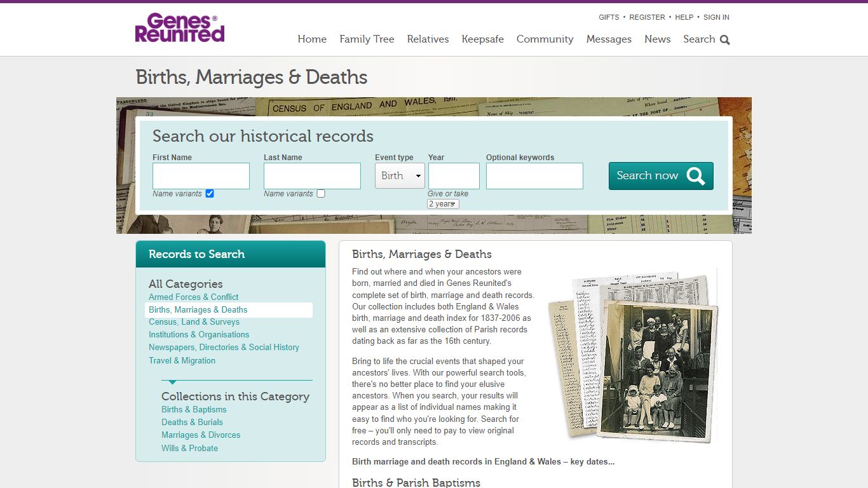The height and width of the screenshot is (488, 868).
Task: Focus the First Name input field
Action: 201,176
